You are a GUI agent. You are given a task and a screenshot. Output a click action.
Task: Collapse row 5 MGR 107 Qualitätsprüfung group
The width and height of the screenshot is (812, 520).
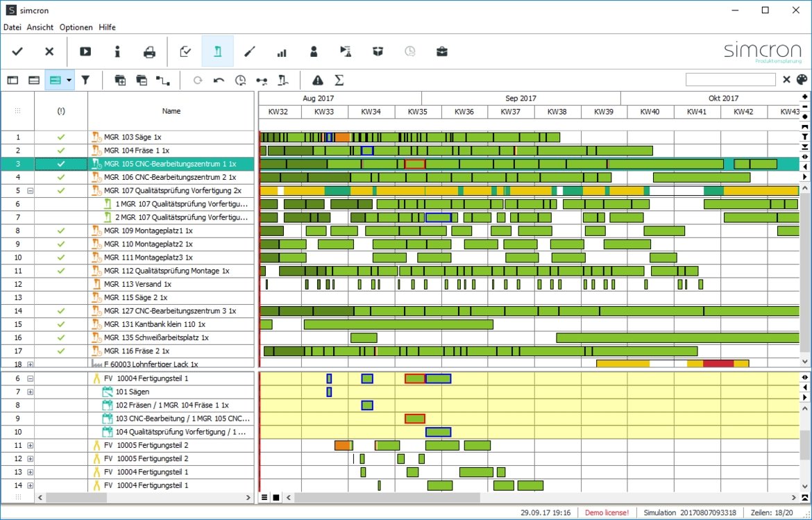[x=30, y=190]
